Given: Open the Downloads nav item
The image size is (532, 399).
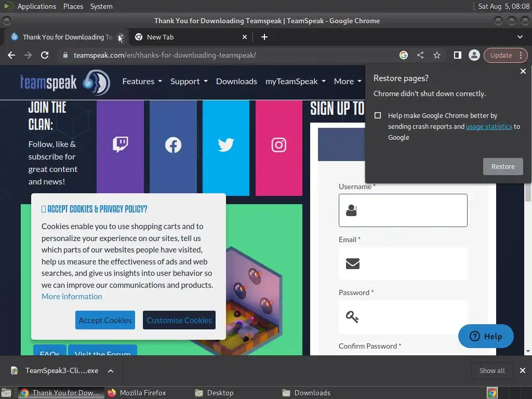Looking at the screenshot, I should 236,82.
